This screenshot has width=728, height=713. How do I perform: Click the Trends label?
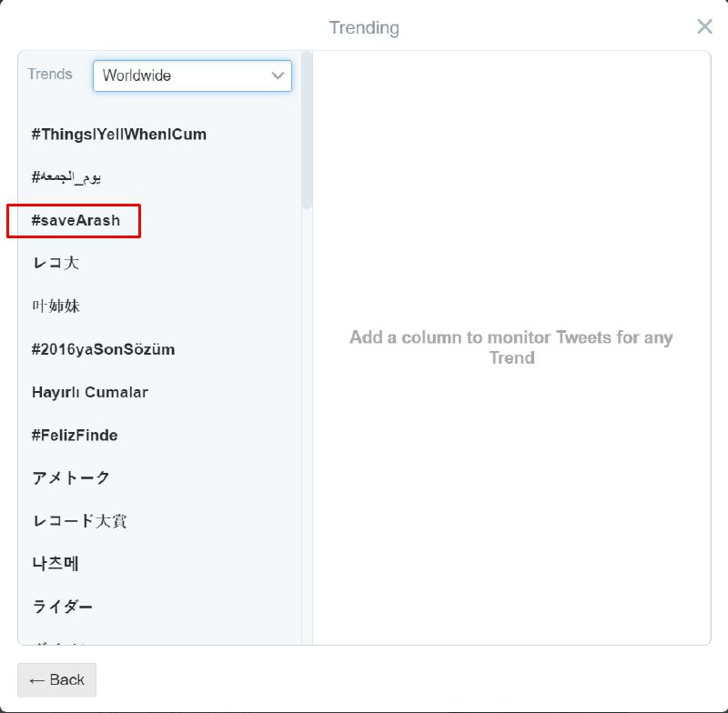[x=50, y=75]
